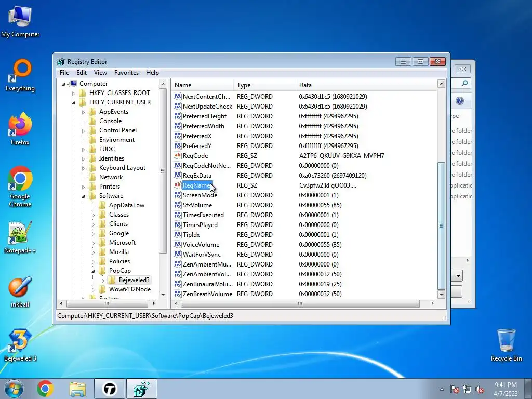Screen dimensions: 532x399
Task: Switch to Registry Editor taskbar button
Action: (141, 389)
